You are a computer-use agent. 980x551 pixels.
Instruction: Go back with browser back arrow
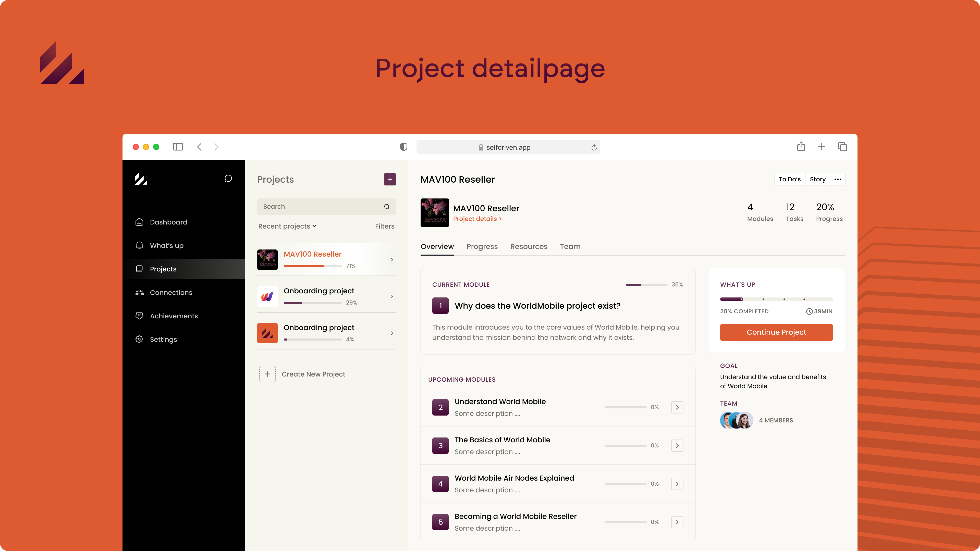coord(199,147)
